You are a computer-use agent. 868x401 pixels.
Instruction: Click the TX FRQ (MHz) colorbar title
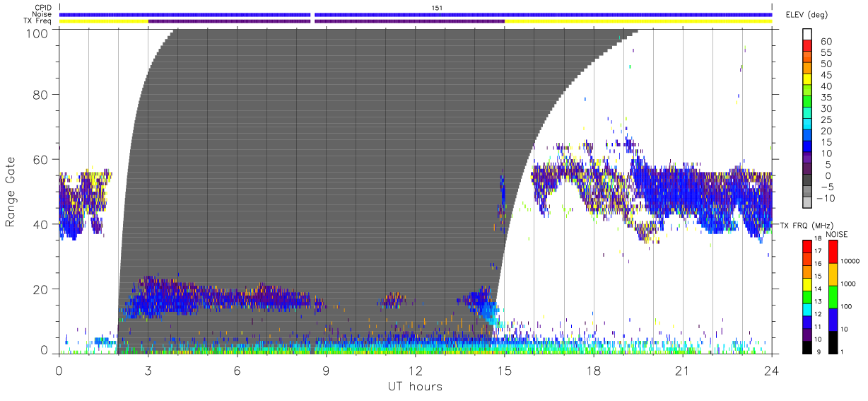coord(807,225)
